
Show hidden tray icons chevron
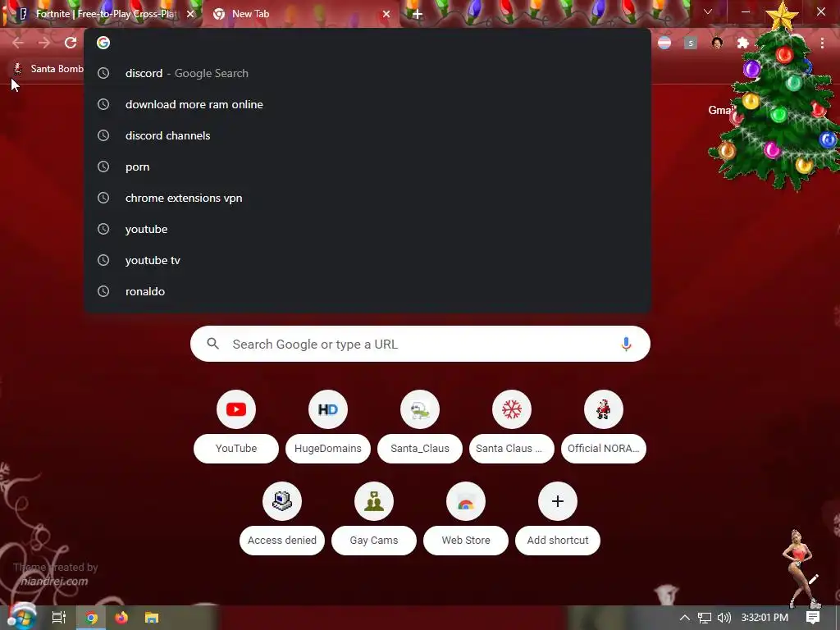click(685, 618)
